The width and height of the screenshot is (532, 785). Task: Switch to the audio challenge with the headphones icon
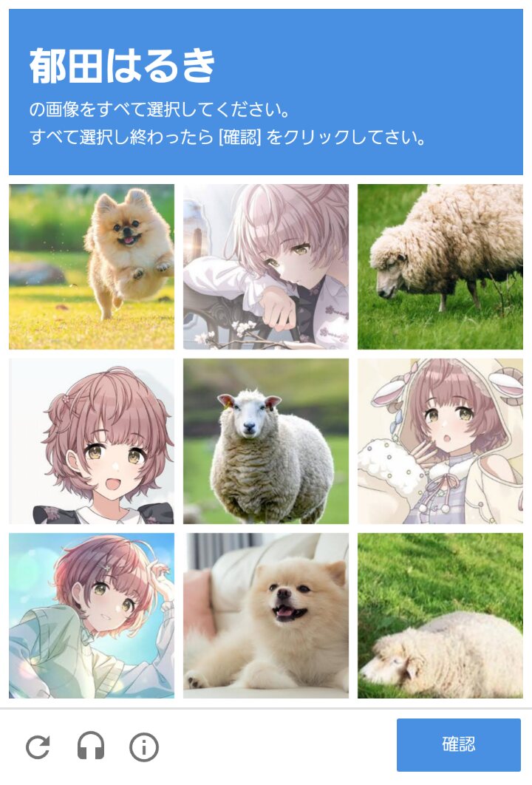click(91, 746)
